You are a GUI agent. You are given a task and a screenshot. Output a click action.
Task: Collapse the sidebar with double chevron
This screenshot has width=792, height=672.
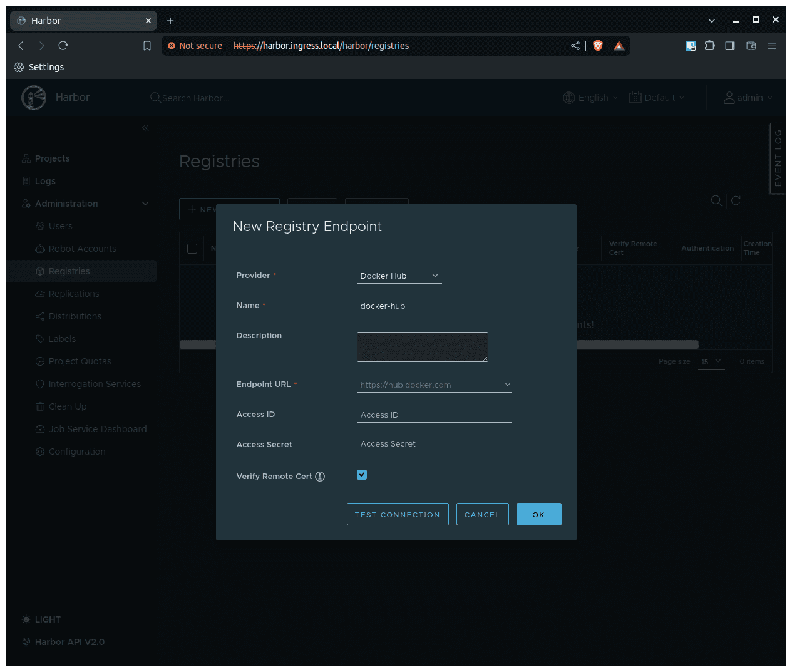[x=145, y=128]
